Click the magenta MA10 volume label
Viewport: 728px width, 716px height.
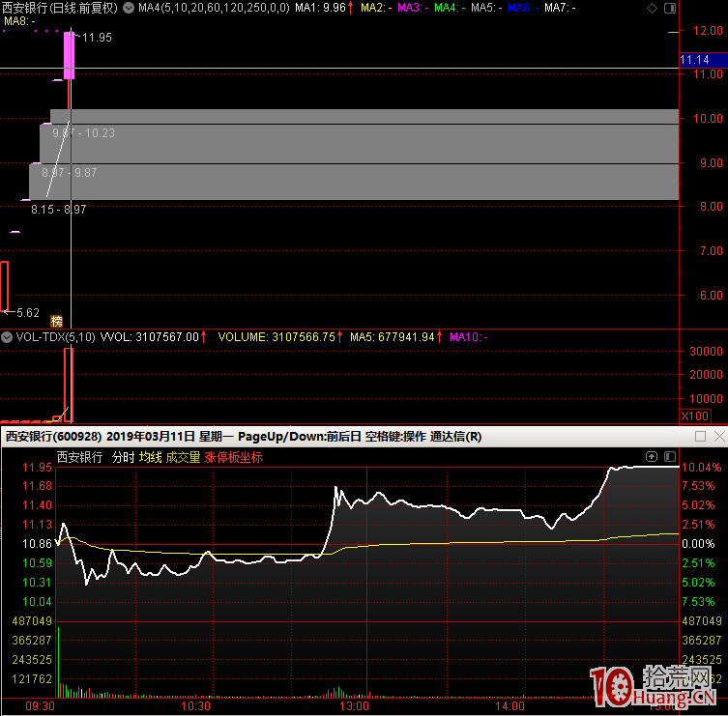tap(469, 337)
